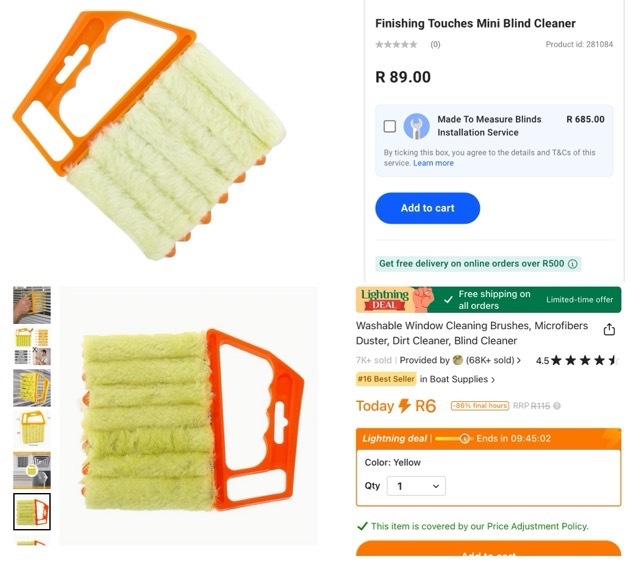Click the 4.5 star rating

(577, 360)
